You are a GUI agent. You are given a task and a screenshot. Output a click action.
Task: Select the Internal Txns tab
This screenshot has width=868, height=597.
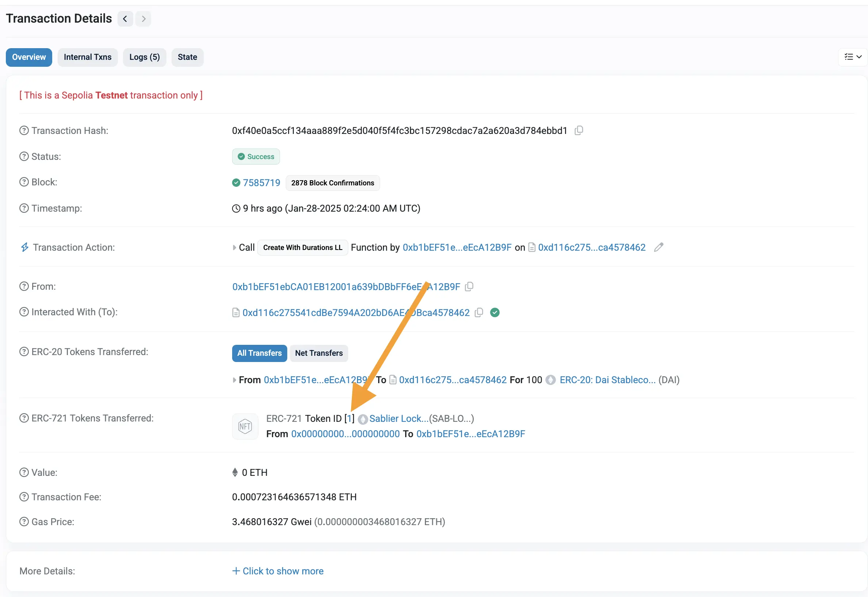tap(87, 57)
